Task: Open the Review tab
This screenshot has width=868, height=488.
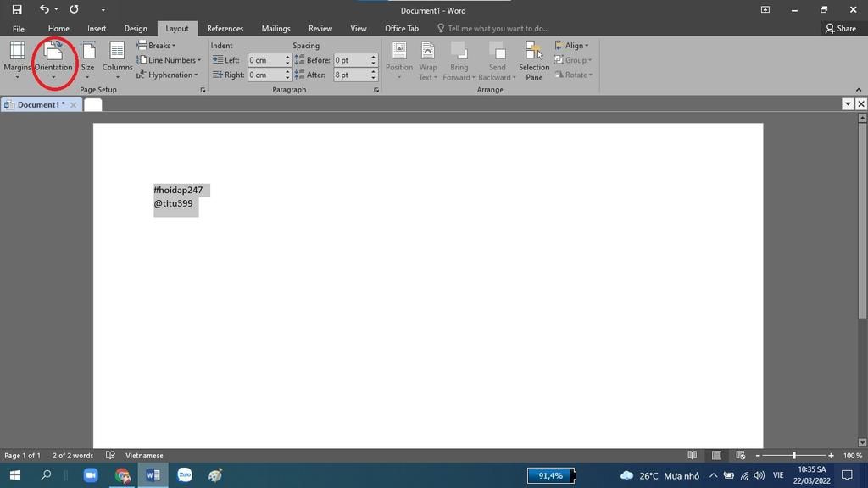Action: click(320, 28)
